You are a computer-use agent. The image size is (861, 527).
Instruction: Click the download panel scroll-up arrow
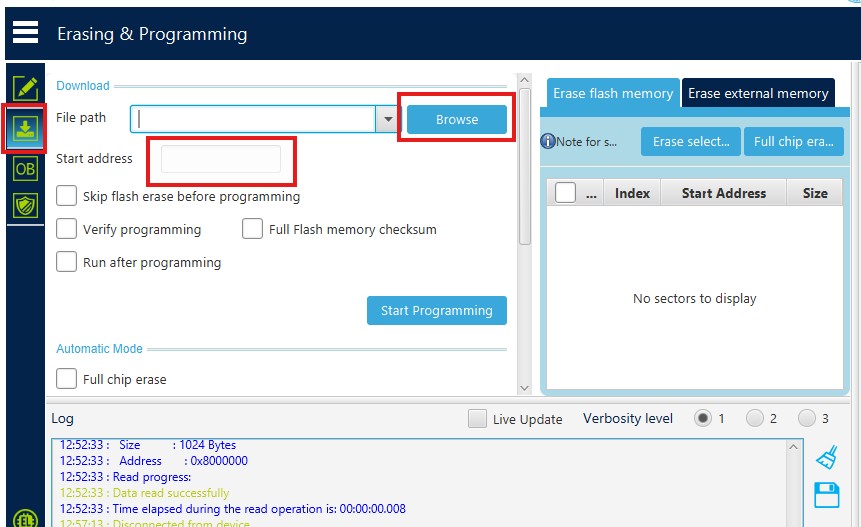525,80
